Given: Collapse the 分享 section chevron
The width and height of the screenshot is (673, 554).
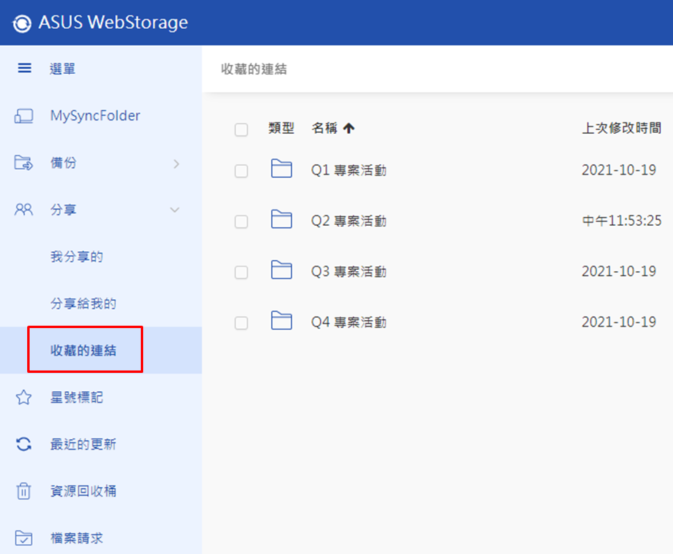Looking at the screenshot, I should 175,210.
